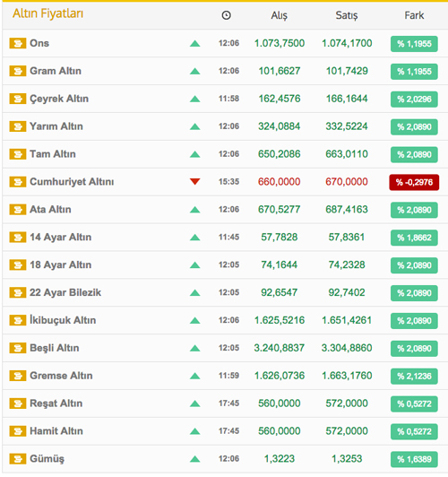Click the Alış column header
The image size is (448, 477).
(279, 15)
